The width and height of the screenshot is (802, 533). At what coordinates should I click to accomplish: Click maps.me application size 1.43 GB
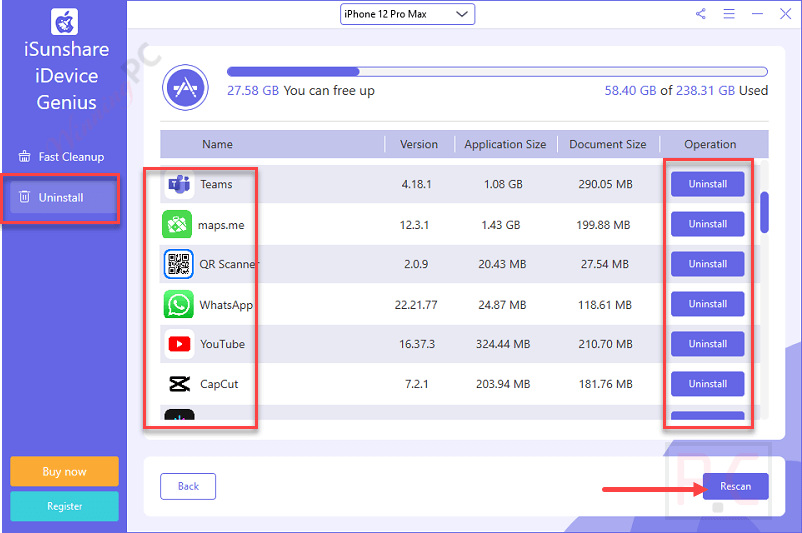point(501,225)
